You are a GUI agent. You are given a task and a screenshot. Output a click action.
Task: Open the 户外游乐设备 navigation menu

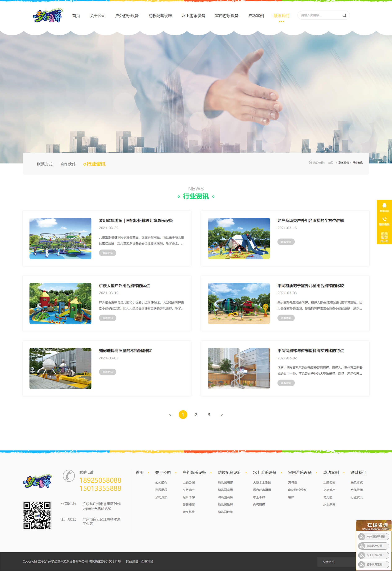pyautogui.click(x=127, y=16)
